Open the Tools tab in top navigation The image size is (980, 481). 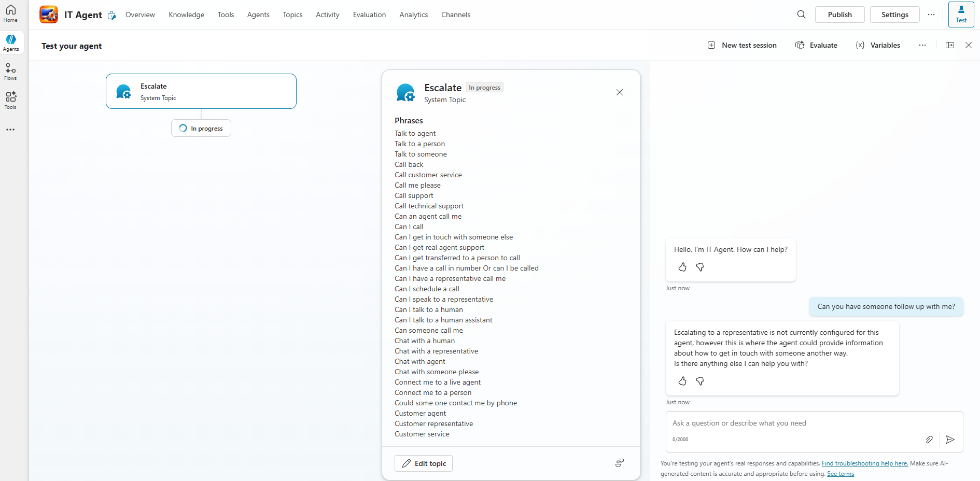click(226, 15)
